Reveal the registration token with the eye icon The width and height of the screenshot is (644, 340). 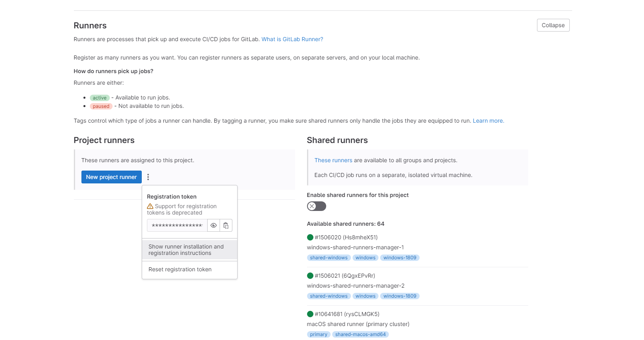pyautogui.click(x=214, y=225)
